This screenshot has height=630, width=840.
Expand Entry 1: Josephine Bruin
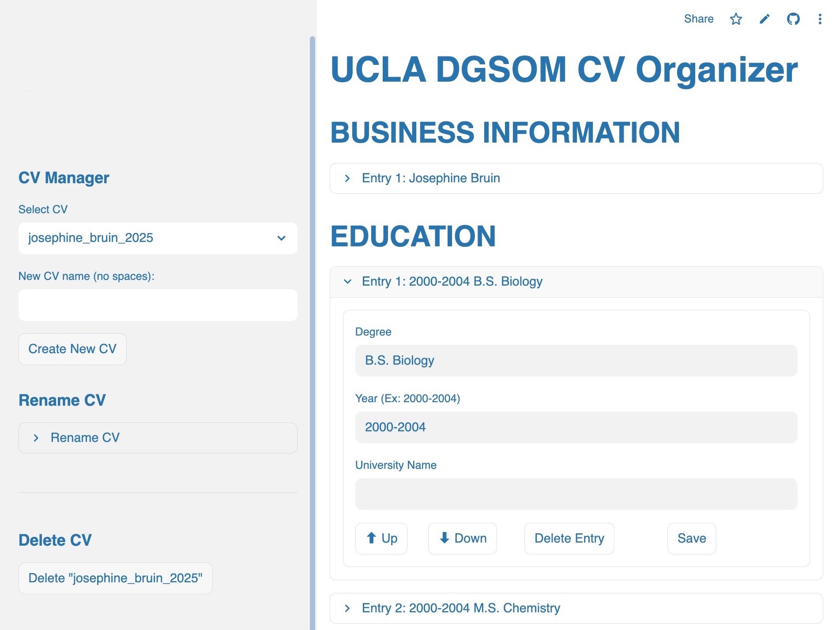(576, 178)
